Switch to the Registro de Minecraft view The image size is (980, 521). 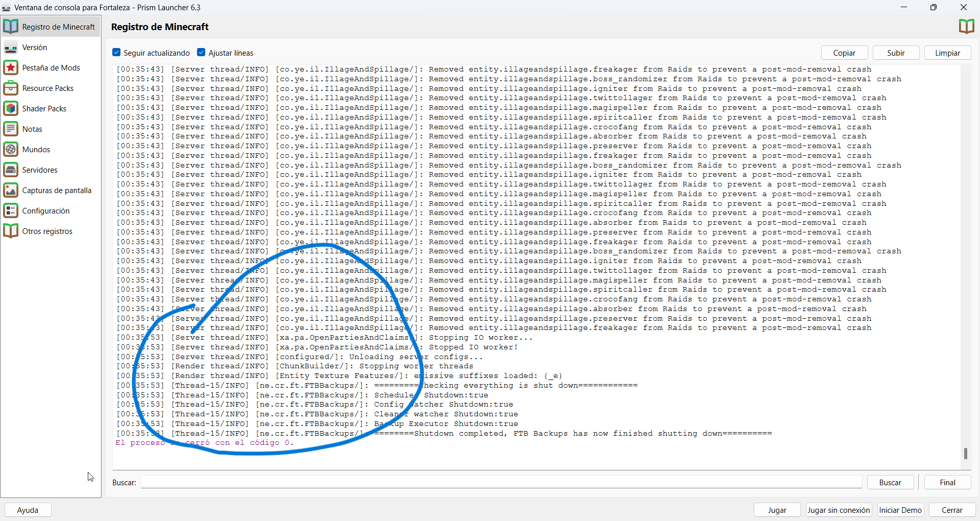coord(58,26)
